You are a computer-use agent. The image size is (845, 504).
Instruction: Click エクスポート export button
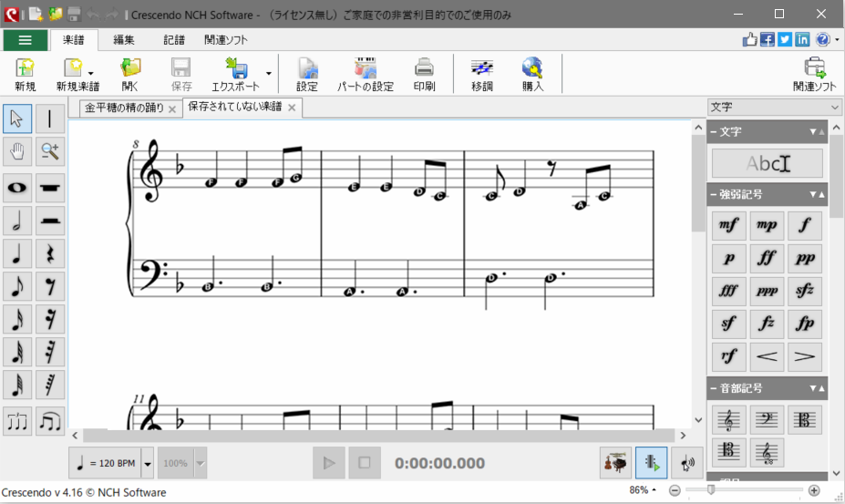pyautogui.click(x=235, y=75)
